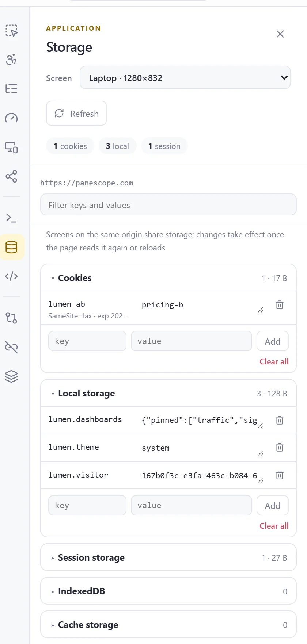Click the pricing-b cookie value
The width and height of the screenshot is (307, 644).
tap(162, 305)
